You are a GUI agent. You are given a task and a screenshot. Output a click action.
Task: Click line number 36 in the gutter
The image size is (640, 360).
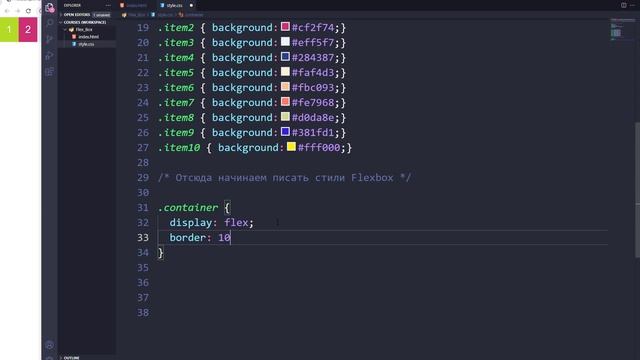143,282
